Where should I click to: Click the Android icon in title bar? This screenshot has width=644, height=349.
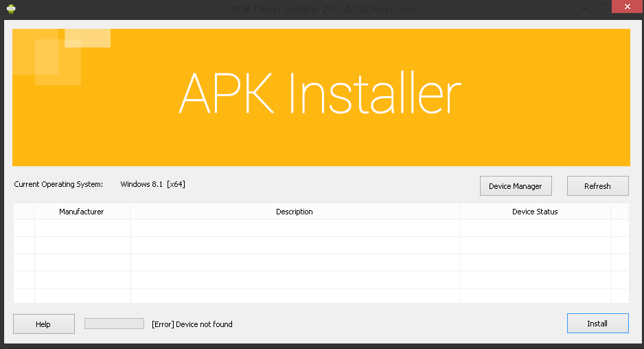pos(11,10)
